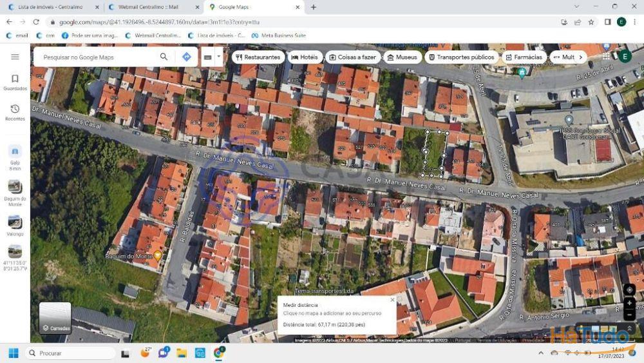Screen dimensions: 644x363
Task: Click the search magnifier icon
Action: click(x=164, y=57)
